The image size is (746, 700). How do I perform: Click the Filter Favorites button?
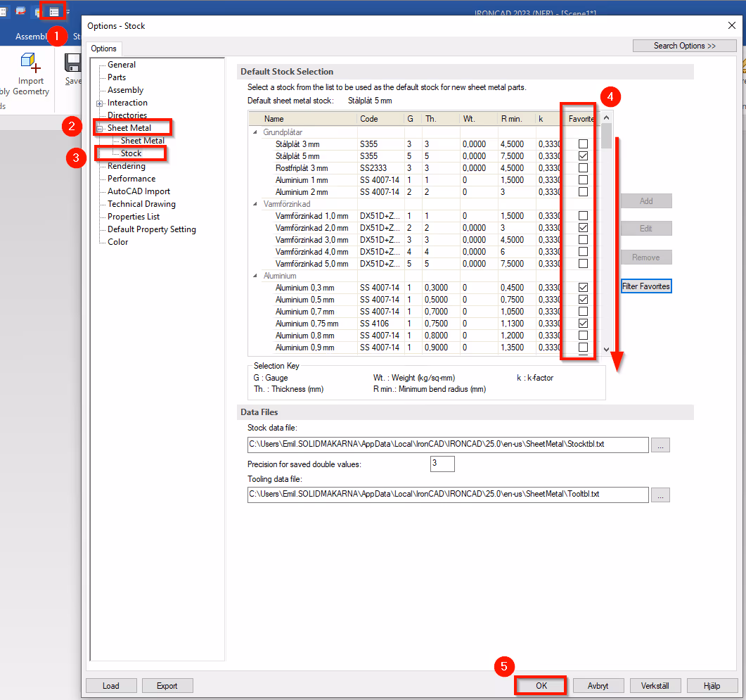pyautogui.click(x=645, y=286)
